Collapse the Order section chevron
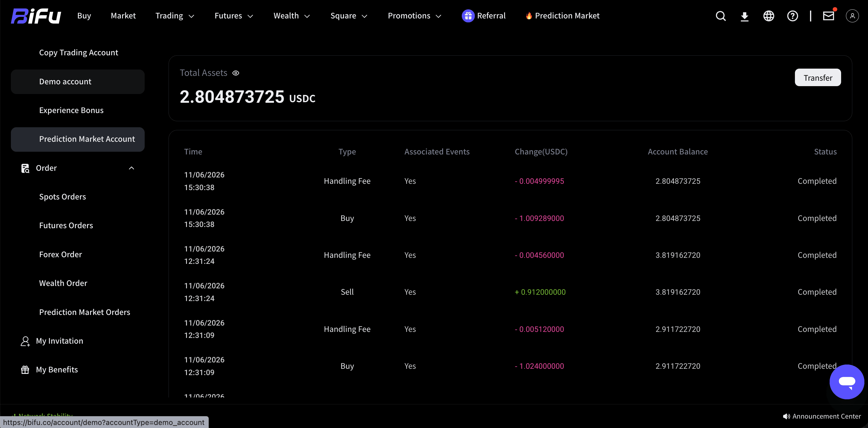Viewport: 868px width, 428px height. [x=131, y=168]
